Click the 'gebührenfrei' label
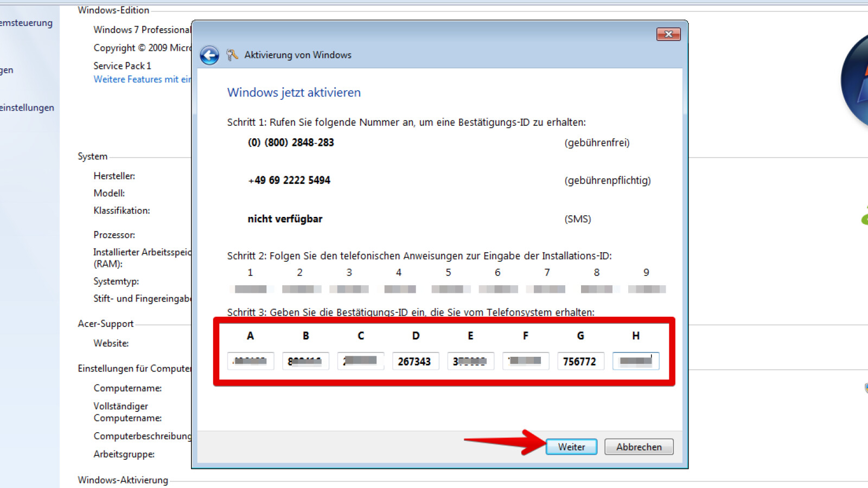 coord(597,143)
